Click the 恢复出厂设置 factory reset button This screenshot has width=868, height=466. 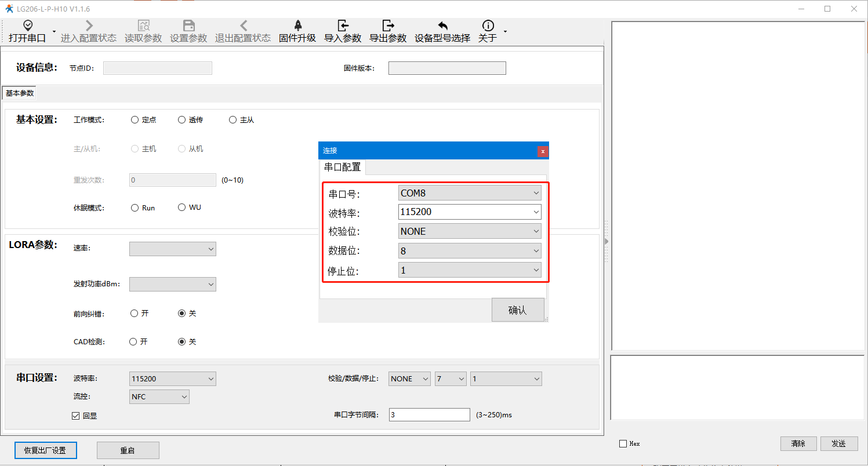pos(45,450)
